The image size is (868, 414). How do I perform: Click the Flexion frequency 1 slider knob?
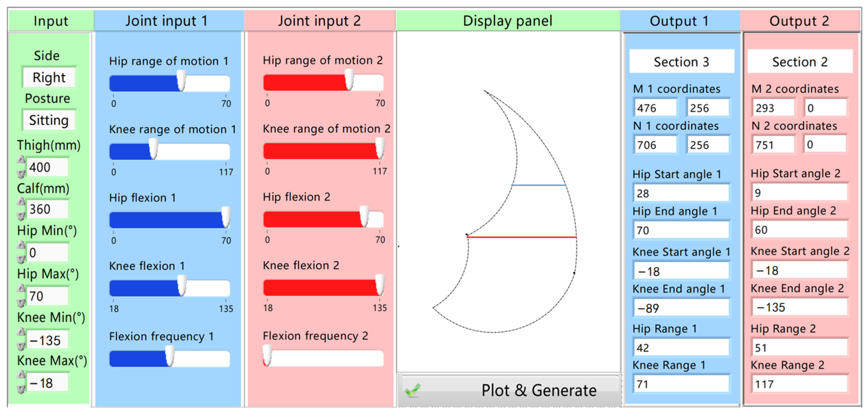tap(170, 356)
